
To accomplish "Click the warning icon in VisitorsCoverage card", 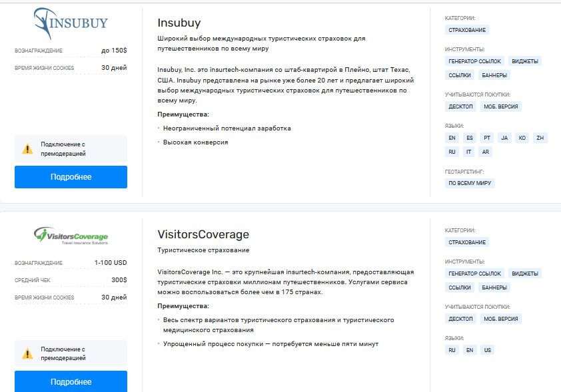I will click(27, 354).
